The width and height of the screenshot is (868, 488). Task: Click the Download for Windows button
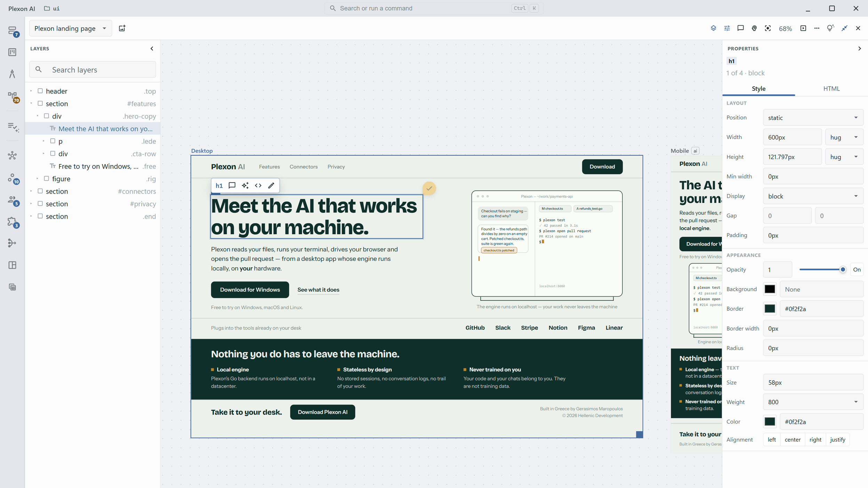tap(250, 290)
